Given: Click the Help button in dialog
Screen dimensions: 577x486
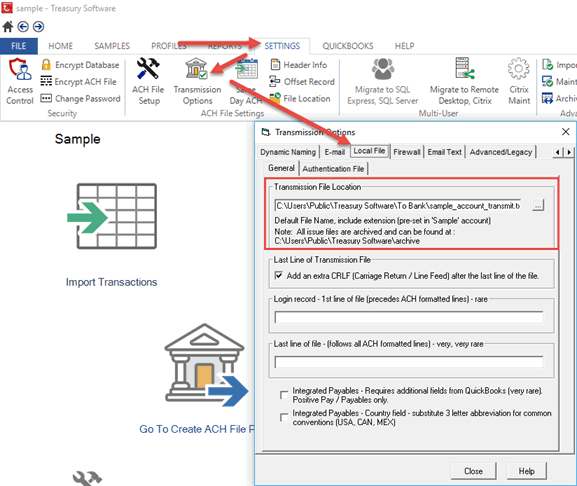Looking at the screenshot, I should pyautogui.click(x=527, y=471).
